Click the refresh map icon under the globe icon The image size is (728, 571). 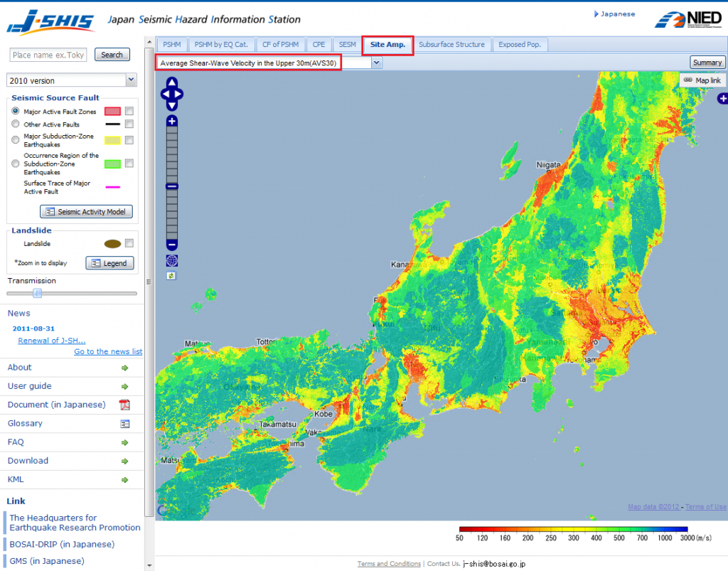[x=171, y=275]
